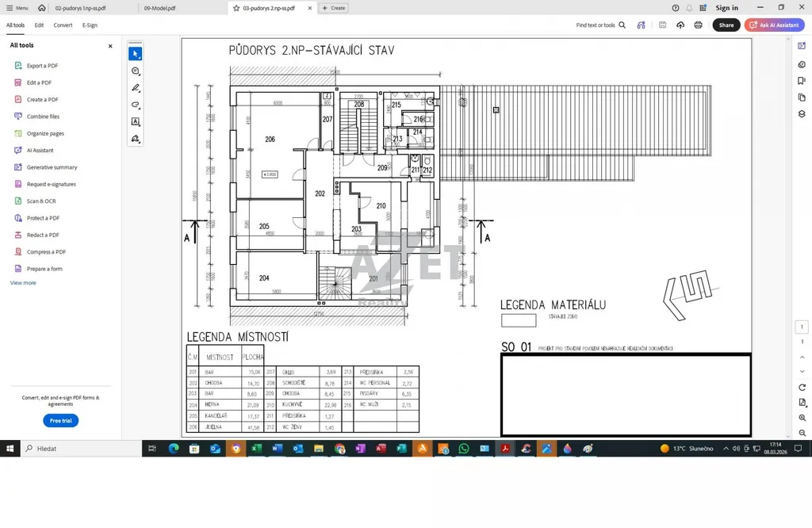The height and width of the screenshot is (528, 812).
Task: Close the All tools panel
Action: [x=110, y=46]
